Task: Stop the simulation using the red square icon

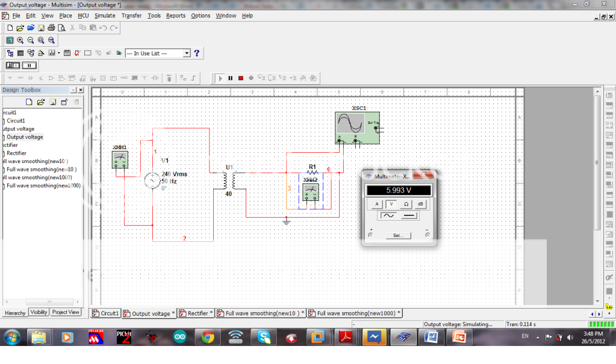Action: click(241, 78)
